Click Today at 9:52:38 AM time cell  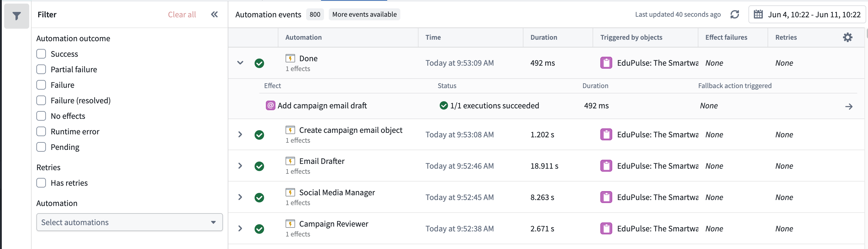459,229
